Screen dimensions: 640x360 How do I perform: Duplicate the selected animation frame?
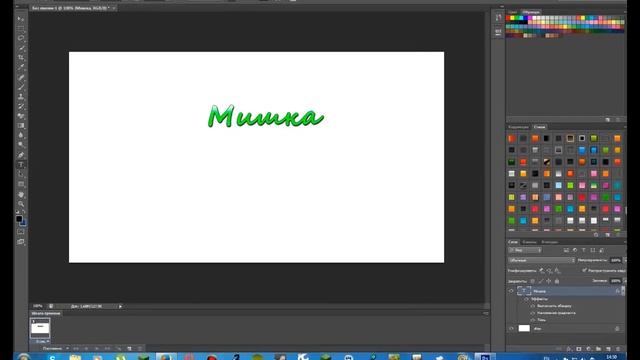coord(129,349)
